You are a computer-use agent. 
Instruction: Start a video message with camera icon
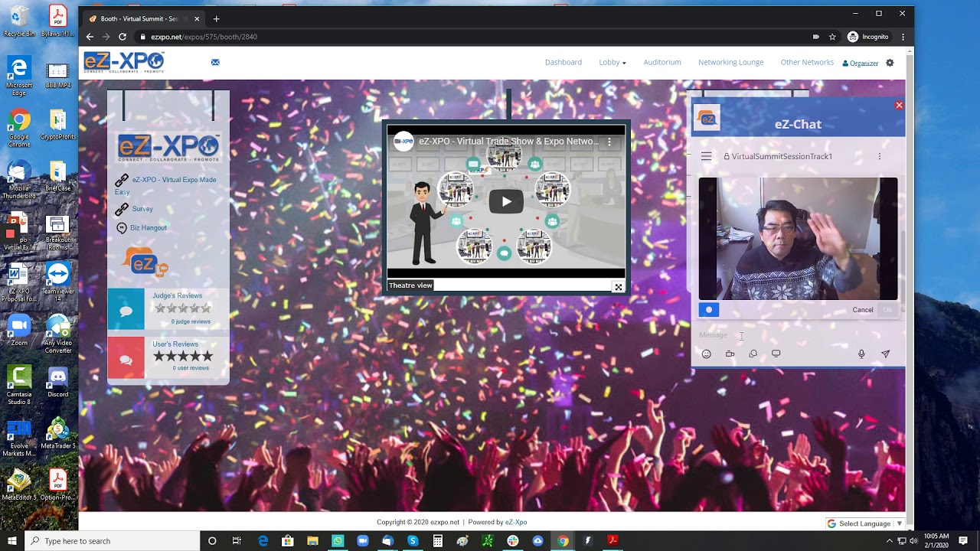pos(730,354)
